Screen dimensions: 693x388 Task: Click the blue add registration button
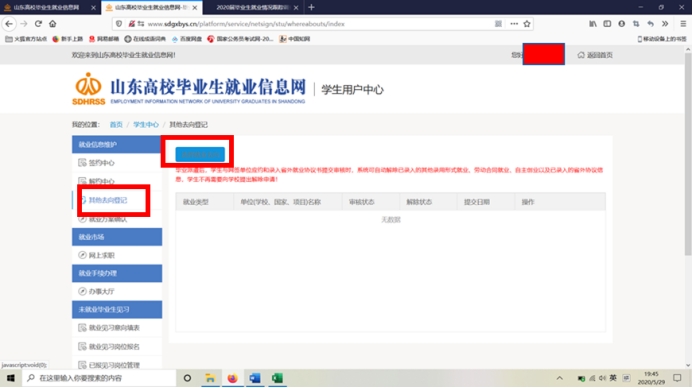(x=200, y=155)
